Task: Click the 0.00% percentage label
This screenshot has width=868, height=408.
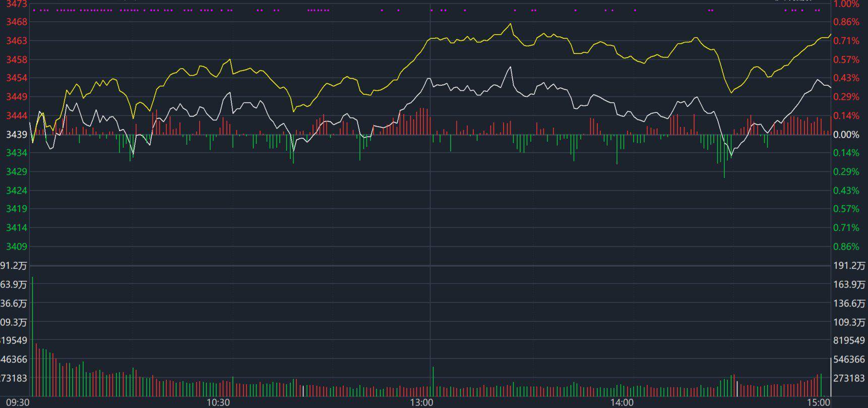Action: (846, 135)
